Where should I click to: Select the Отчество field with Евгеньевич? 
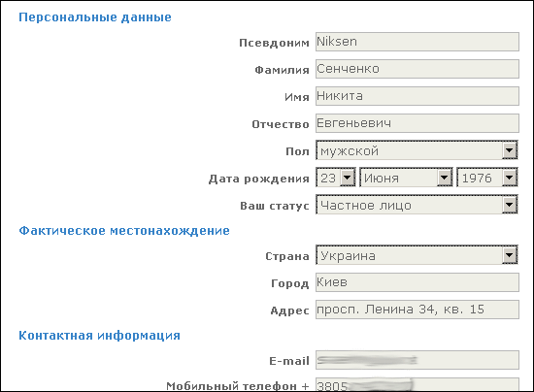(417, 123)
